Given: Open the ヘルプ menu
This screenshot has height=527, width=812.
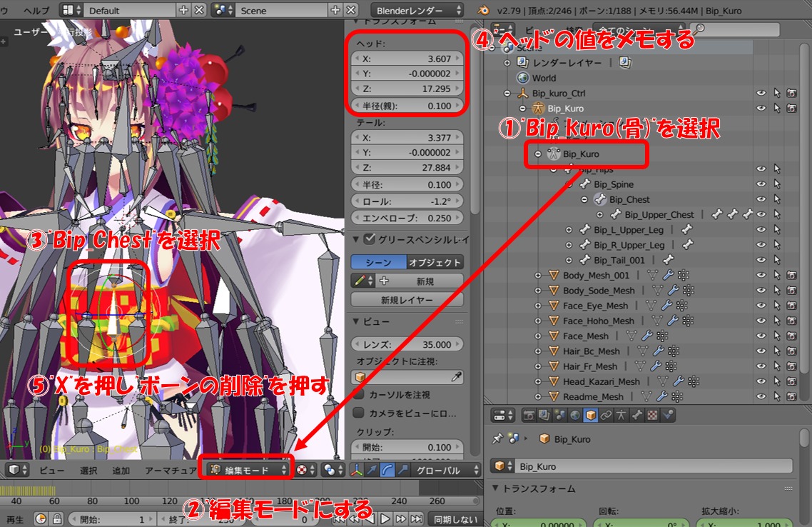Looking at the screenshot, I should coord(36,11).
